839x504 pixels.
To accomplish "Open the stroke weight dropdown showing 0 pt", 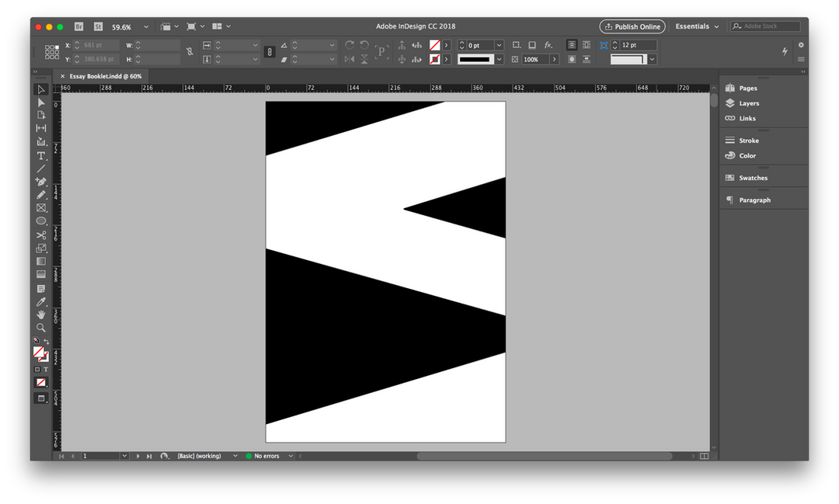I will (499, 46).
